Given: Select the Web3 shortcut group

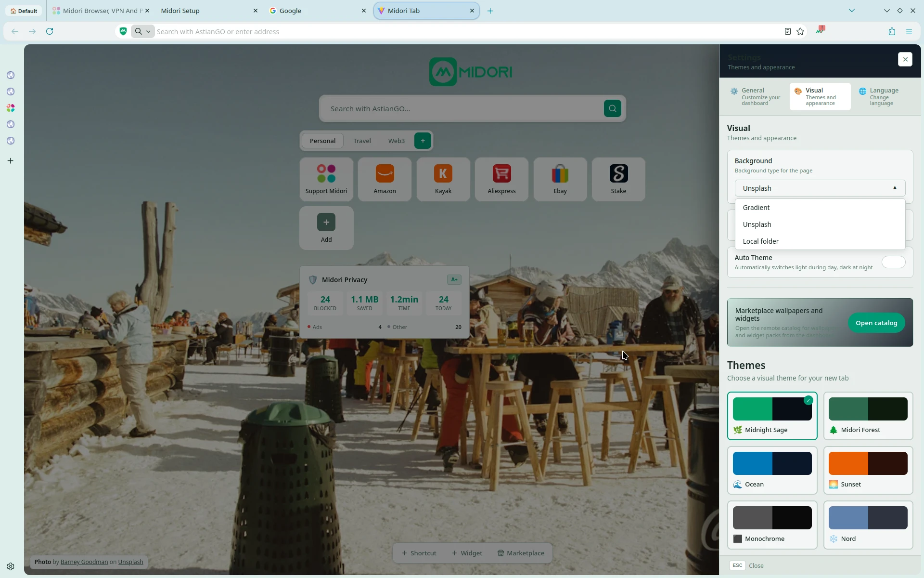Looking at the screenshot, I should click(396, 141).
